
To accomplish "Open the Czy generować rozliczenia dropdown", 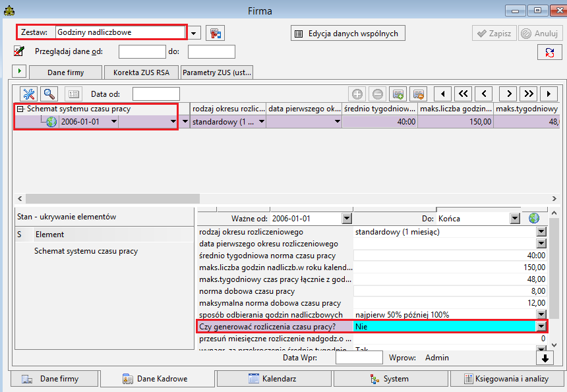I will (x=541, y=327).
